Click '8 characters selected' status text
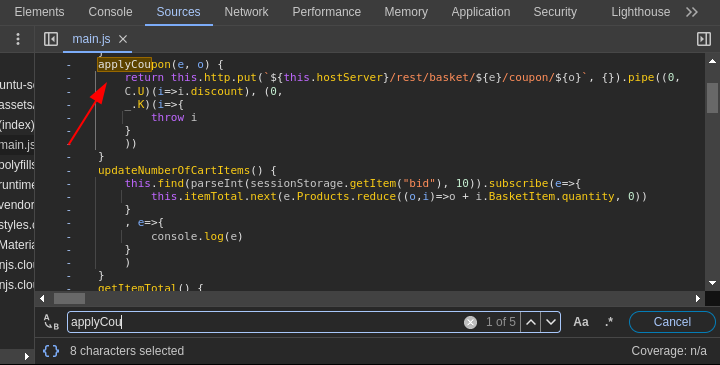Screen dimensions: 720x365 coord(127,351)
